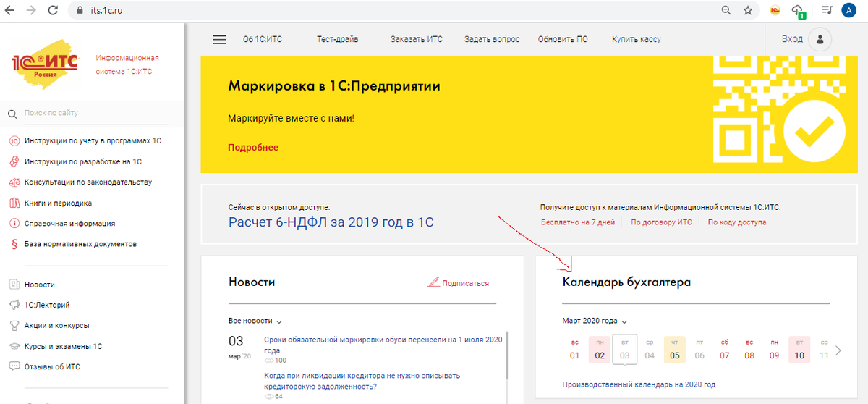Screen dimensions: 868x404
Task: Click speech bubble icon beside Отзывы об ИТС
Action: [14, 366]
